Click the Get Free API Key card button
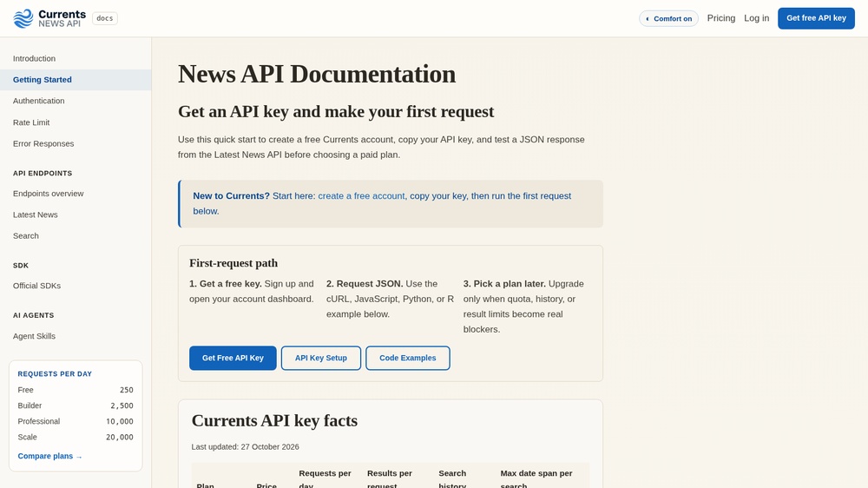The height and width of the screenshot is (488, 868). (233, 358)
